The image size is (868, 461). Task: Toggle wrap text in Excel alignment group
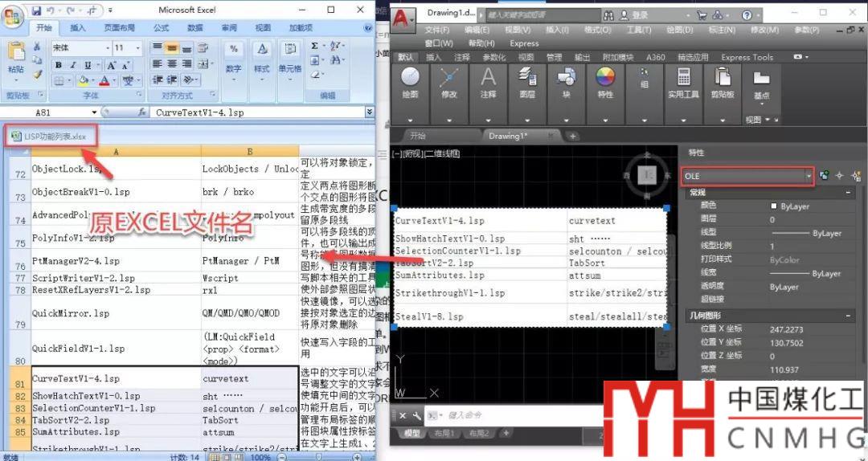(203, 48)
